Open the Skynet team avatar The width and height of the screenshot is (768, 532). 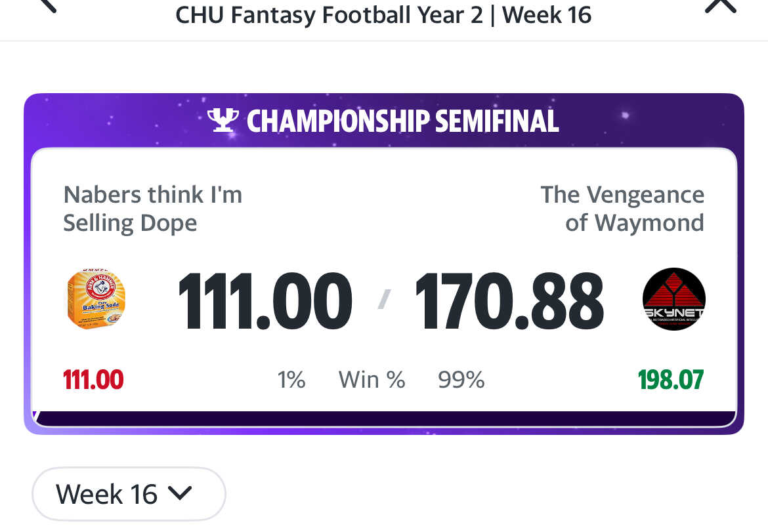(673, 299)
